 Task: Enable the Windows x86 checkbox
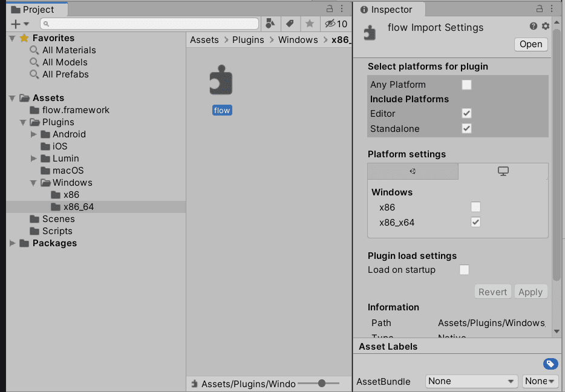(x=475, y=207)
